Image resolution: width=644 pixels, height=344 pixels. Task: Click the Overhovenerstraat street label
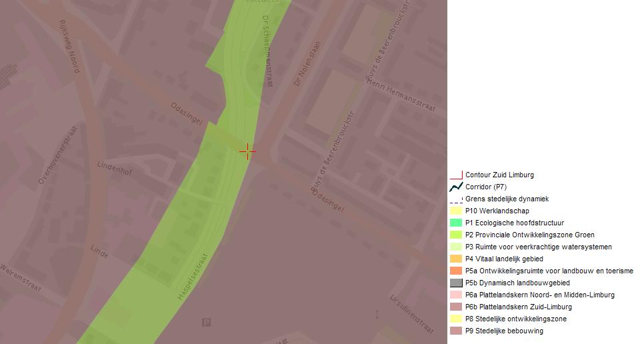[57, 155]
